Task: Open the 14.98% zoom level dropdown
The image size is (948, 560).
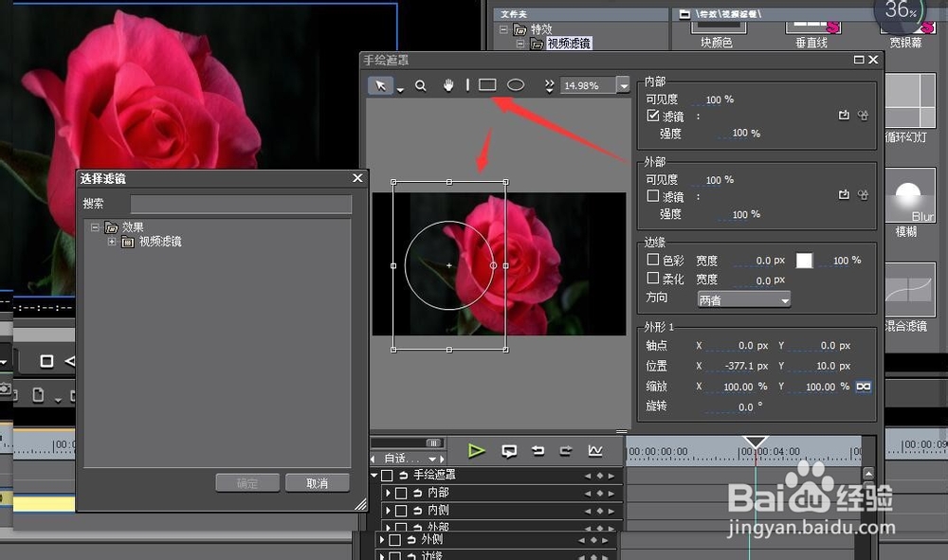Action: [x=624, y=85]
